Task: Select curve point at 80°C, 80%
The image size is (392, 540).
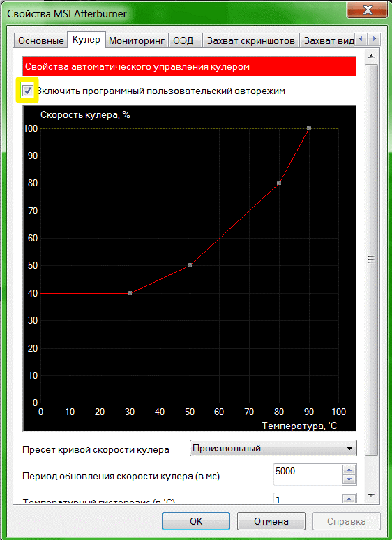Action: pyautogui.click(x=279, y=183)
